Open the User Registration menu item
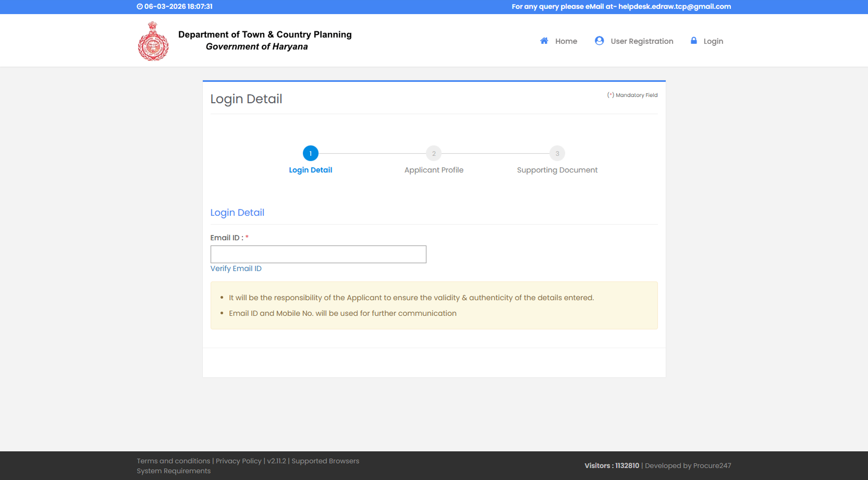 641,41
